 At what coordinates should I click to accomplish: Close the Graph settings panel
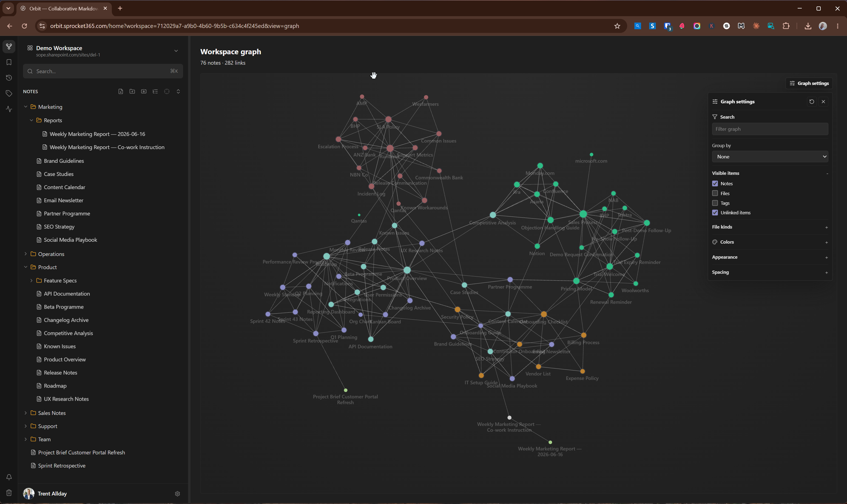[823, 102]
